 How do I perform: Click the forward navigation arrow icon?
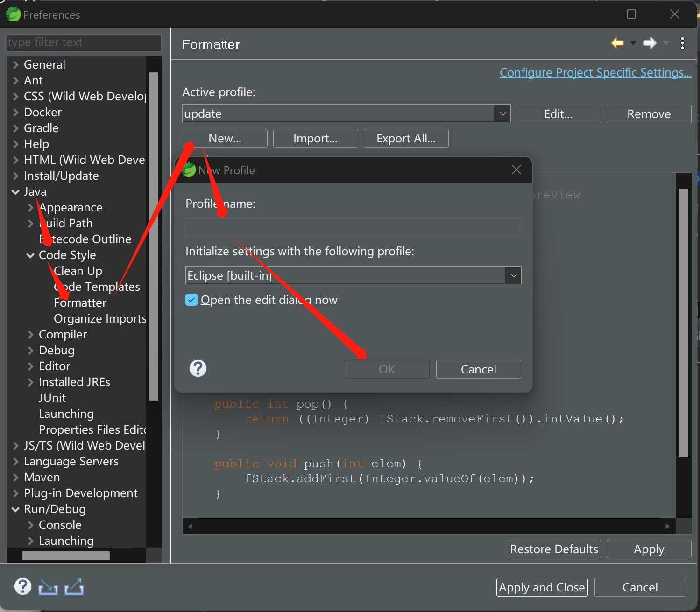(650, 43)
